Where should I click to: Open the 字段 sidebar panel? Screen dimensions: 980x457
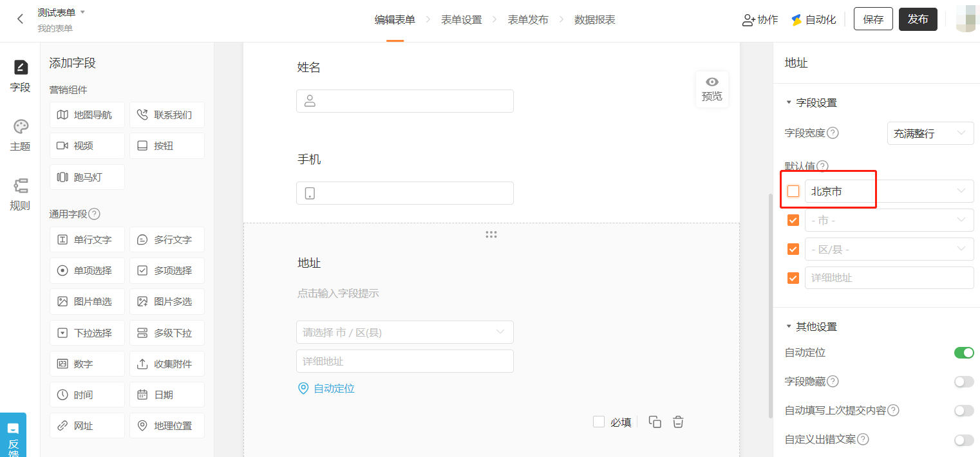[x=21, y=76]
